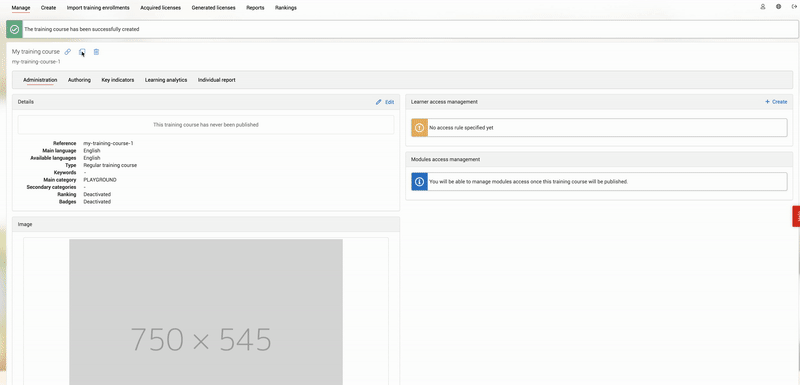Image resolution: width=800 pixels, height=385 pixels.
Task: Click the plus icon for access rule
Action: [767, 102]
